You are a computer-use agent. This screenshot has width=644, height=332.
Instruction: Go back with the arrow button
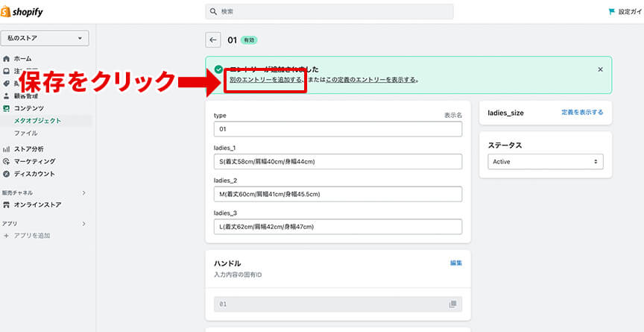click(x=212, y=40)
